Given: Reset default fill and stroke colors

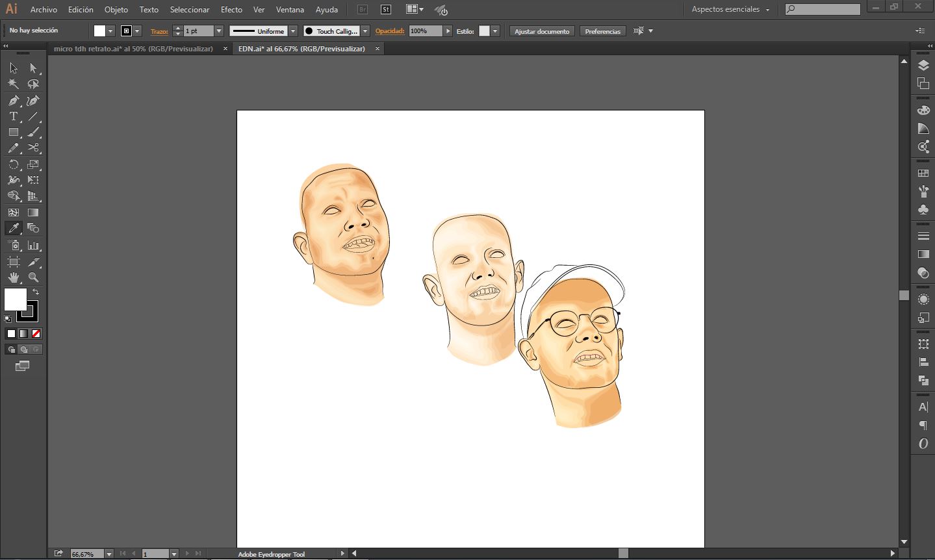Looking at the screenshot, I should pyautogui.click(x=8, y=319).
